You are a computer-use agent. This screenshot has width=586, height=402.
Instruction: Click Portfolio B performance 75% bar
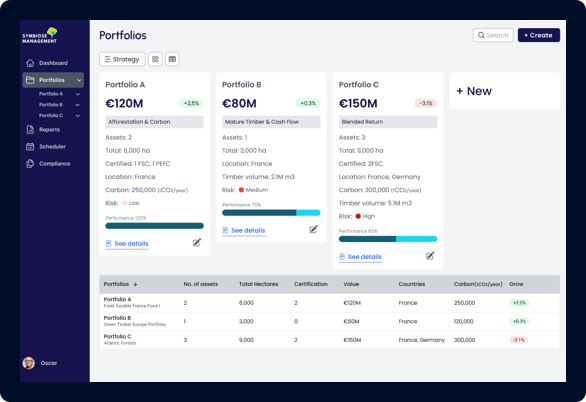click(x=271, y=213)
